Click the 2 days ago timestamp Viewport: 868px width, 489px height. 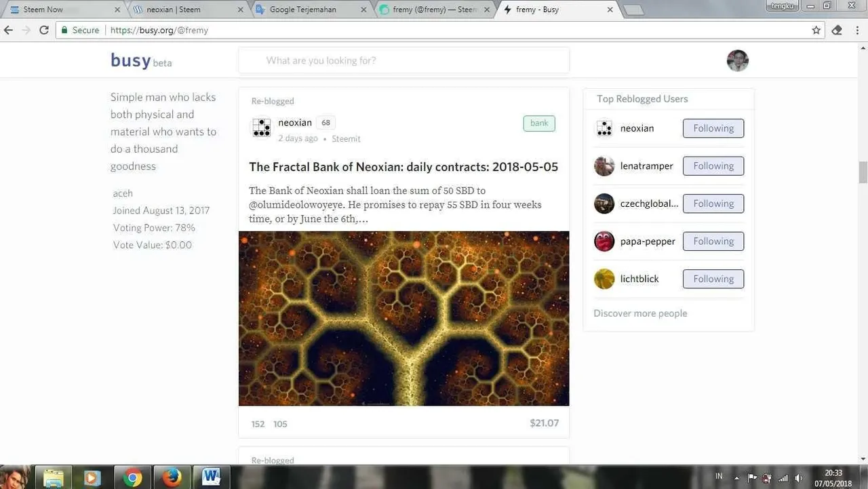298,138
